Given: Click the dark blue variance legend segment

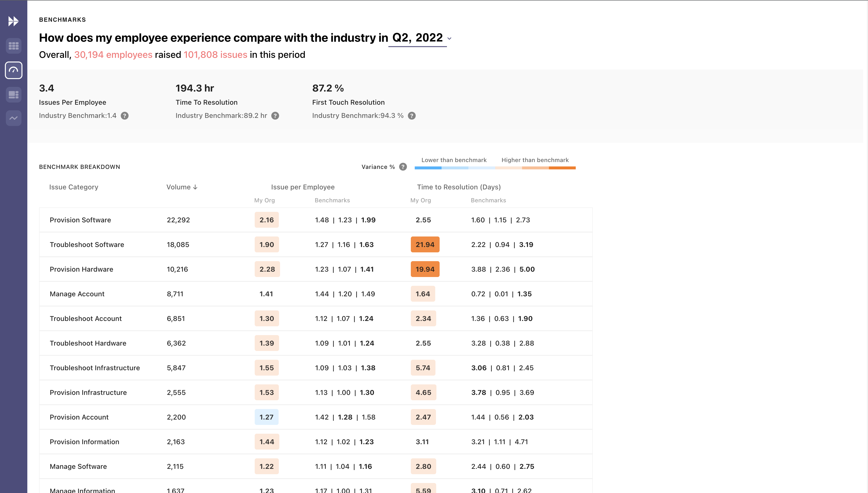Looking at the screenshot, I should pos(428,168).
